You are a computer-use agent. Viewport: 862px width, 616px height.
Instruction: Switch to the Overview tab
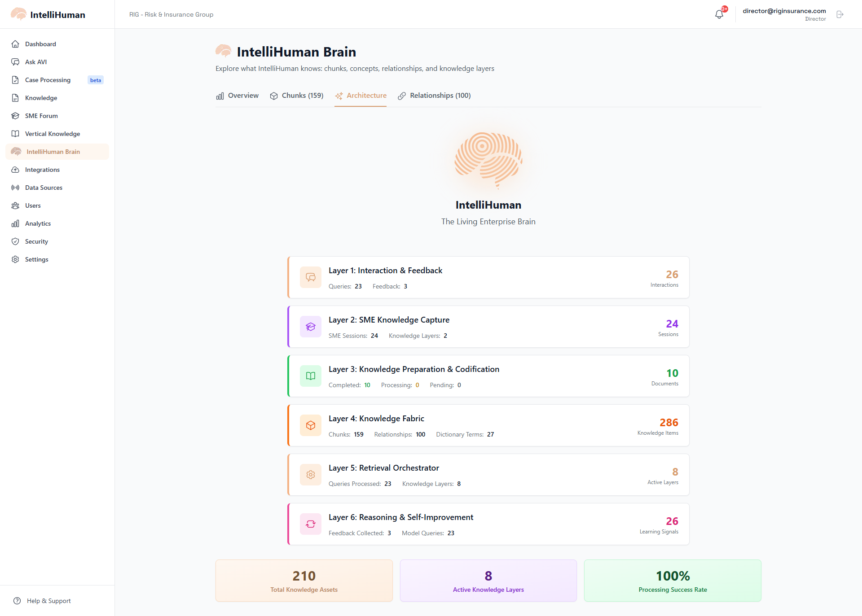[237, 96]
